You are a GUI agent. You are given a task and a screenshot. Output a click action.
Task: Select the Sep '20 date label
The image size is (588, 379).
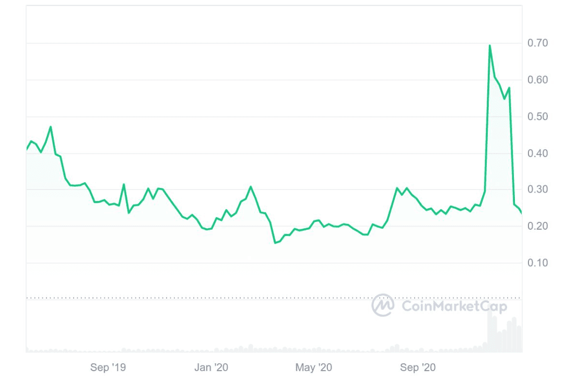(417, 368)
